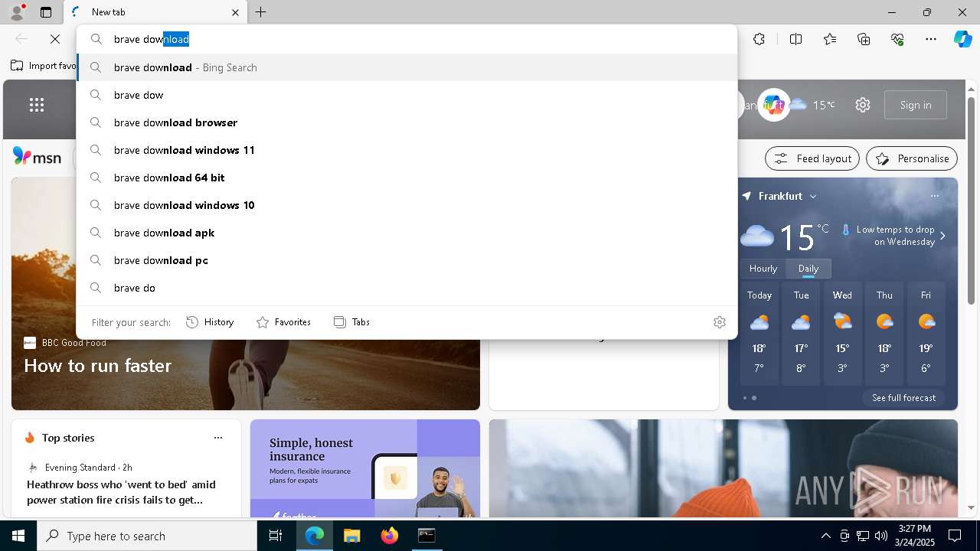Open search suggestion settings gear
Screen dimensions: 980x551
pyautogui.click(x=719, y=322)
